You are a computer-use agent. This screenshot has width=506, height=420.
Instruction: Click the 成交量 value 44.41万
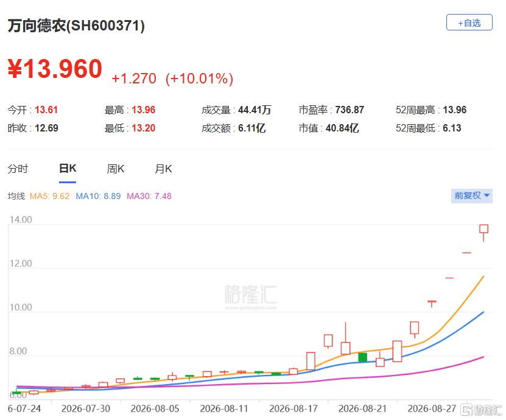pyautogui.click(x=255, y=110)
